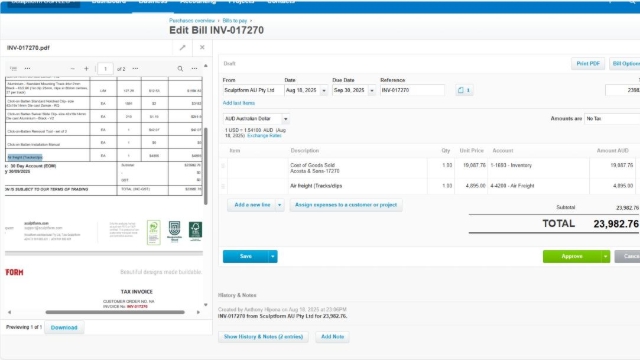Click the PDF horizontal scrollbar thumb

pyautogui.click(x=115, y=312)
